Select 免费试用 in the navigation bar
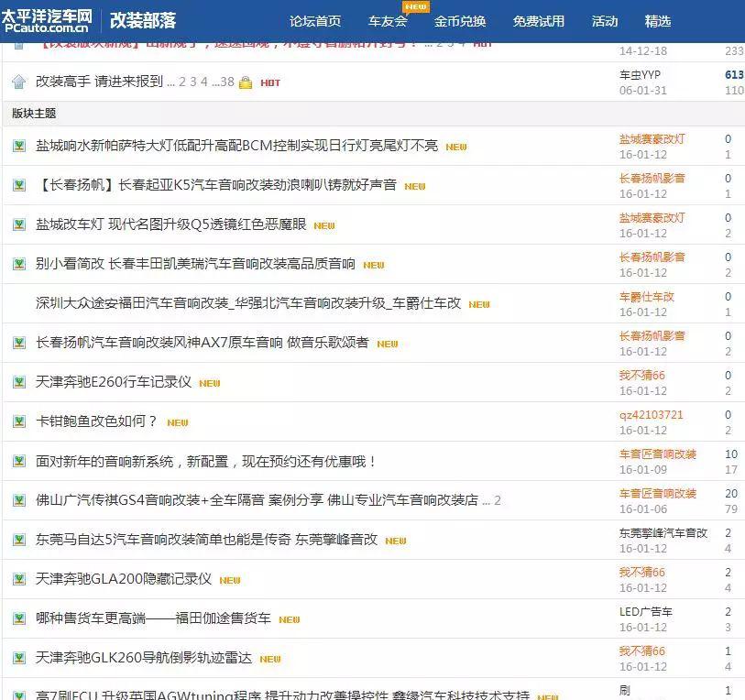This screenshot has height=700, width=745. pyautogui.click(x=538, y=21)
